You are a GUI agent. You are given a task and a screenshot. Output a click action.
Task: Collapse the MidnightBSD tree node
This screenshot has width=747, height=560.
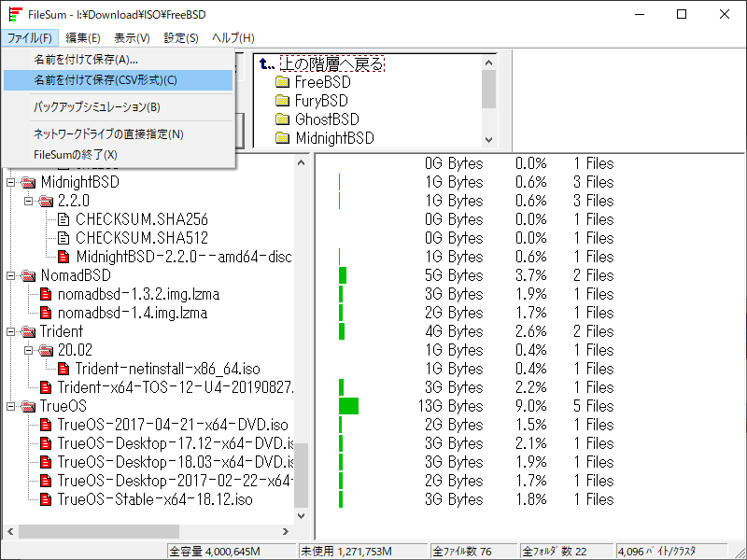coord(10,182)
